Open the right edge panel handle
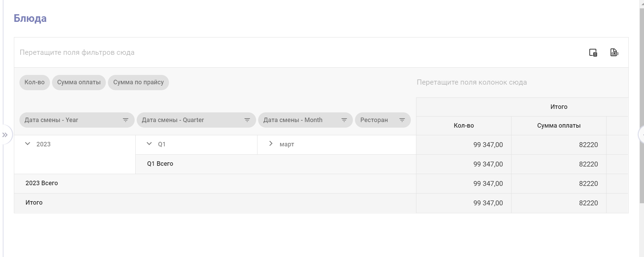 pos(642,135)
